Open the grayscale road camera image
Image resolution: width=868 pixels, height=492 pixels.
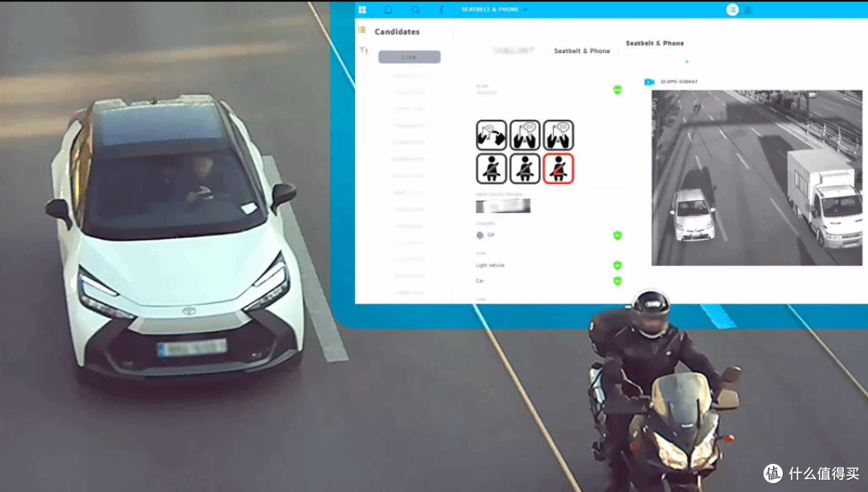click(757, 178)
